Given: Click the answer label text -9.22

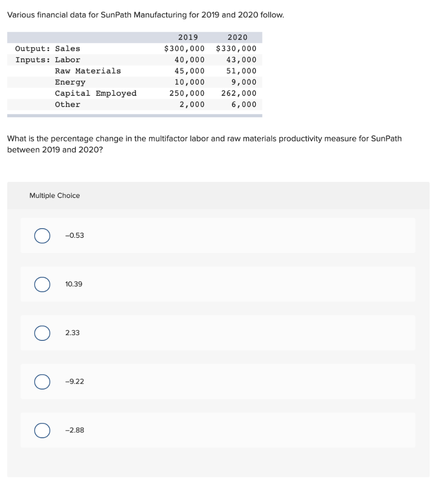Looking at the screenshot, I should click(74, 381).
